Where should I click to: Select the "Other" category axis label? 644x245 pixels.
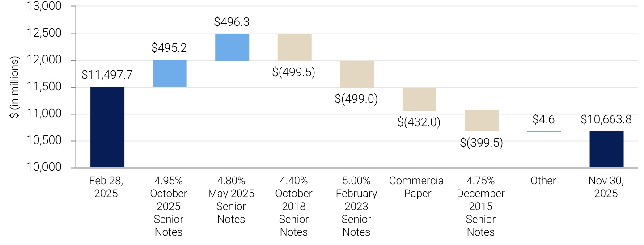(543, 181)
